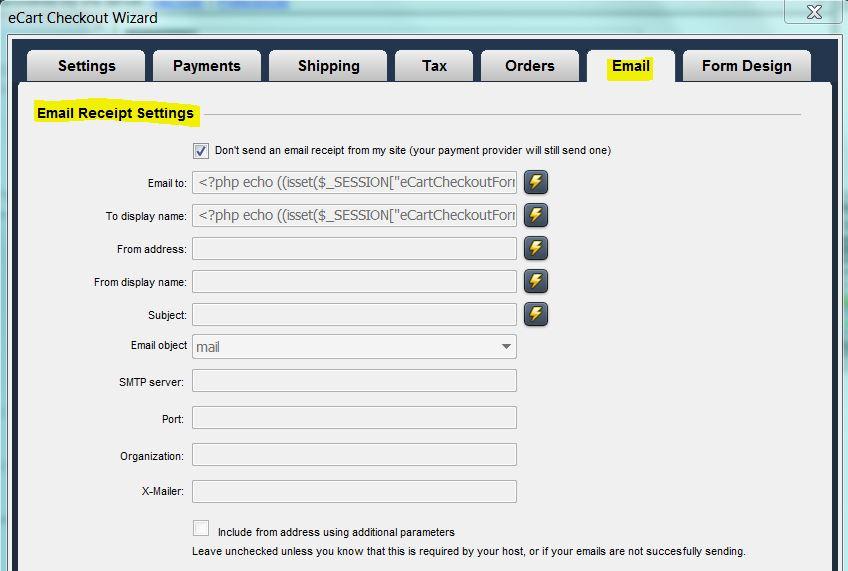Select the Tax tab
848x571 pixels.
point(434,66)
